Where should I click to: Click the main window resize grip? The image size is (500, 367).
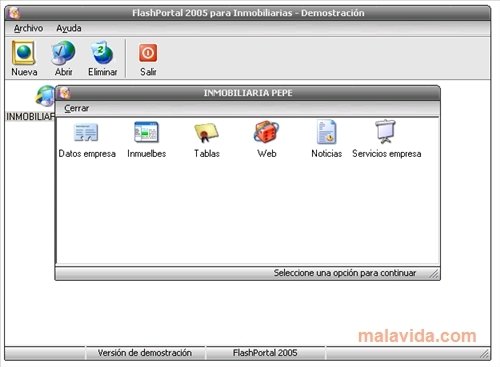484,354
